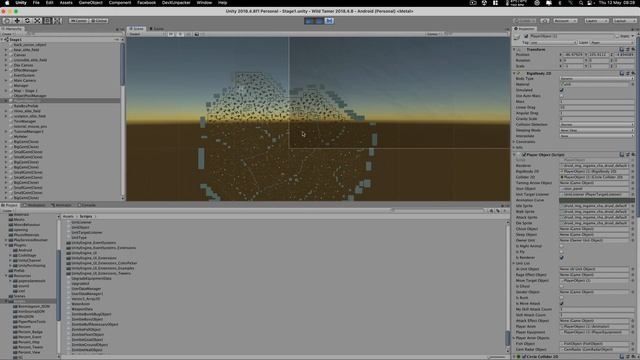
Task: Open the Transform component gear menu
Action: pos(633,49)
